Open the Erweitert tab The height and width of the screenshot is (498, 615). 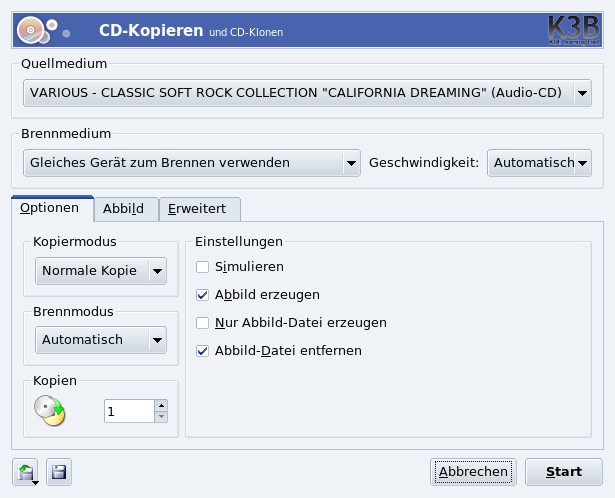point(197,209)
